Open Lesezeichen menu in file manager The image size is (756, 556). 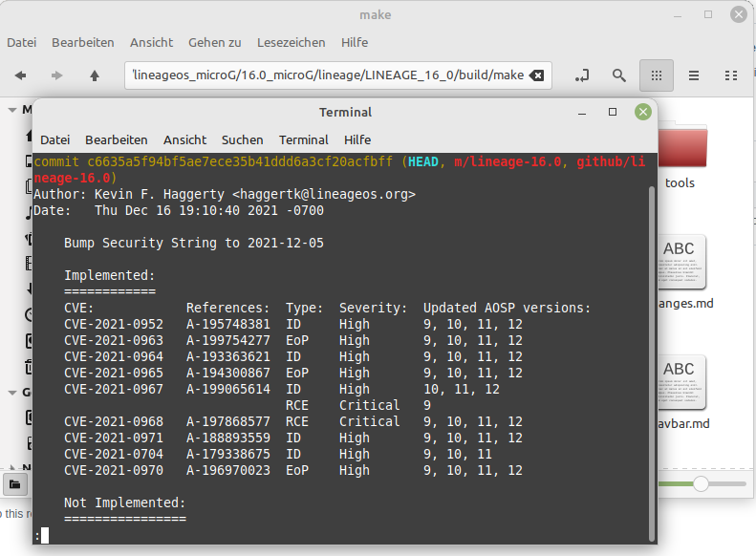click(x=292, y=42)
